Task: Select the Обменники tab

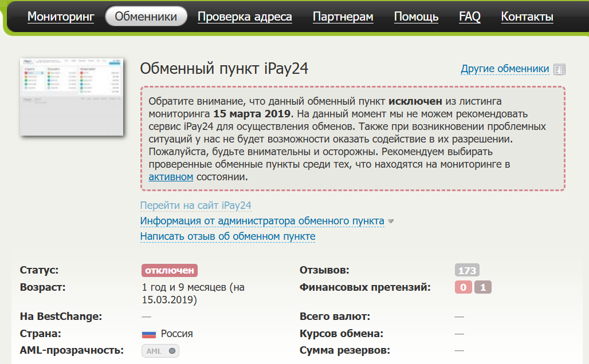Action: [146, 17]
